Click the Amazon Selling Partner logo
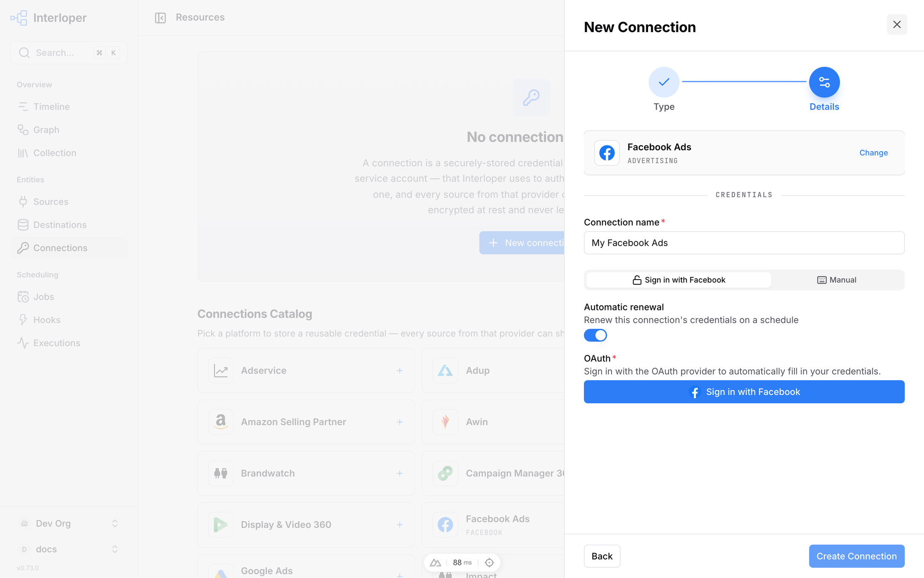This screenshot has height=578, width=924. coord(221,422)
